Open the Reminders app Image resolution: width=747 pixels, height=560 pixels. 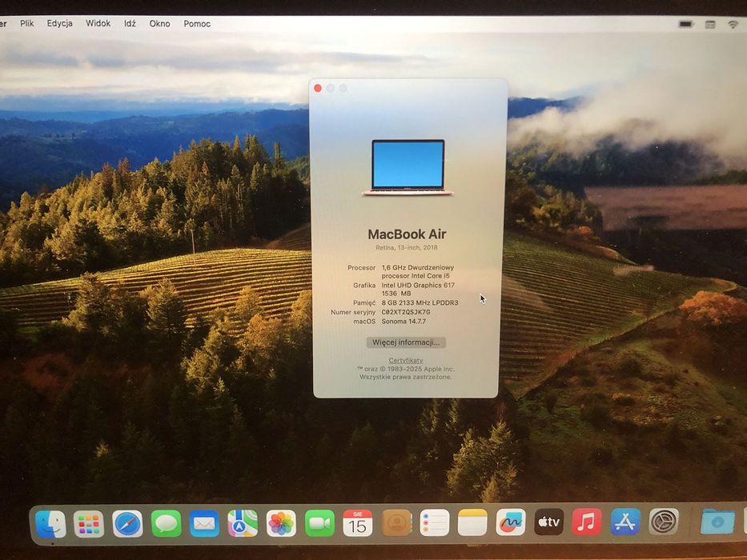click(435, 523)
